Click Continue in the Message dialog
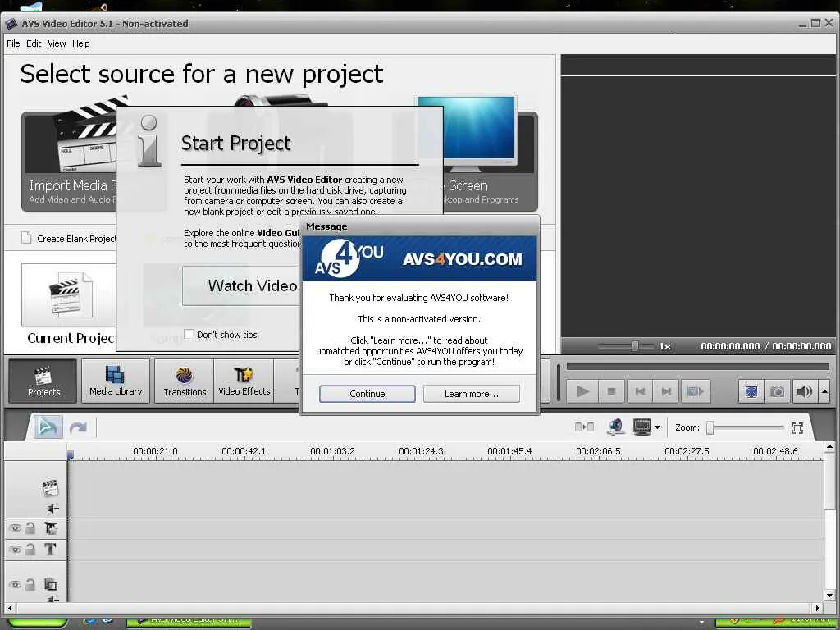 (x=367, y=394)
